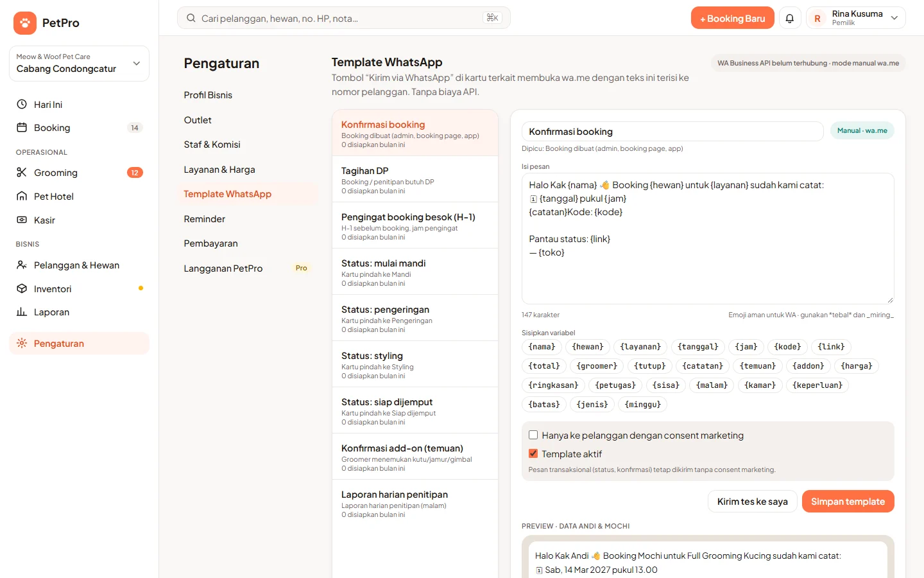Open Grooming scissors icon in sidebar
This screenshot has width=924, height=578.
click(22, 172)
